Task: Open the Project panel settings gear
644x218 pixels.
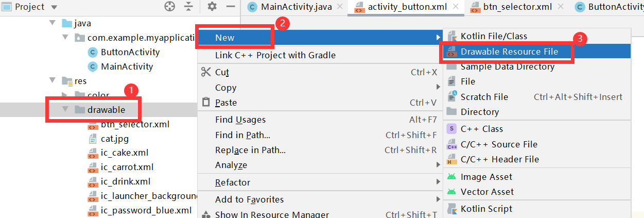Action: point(212,7)
